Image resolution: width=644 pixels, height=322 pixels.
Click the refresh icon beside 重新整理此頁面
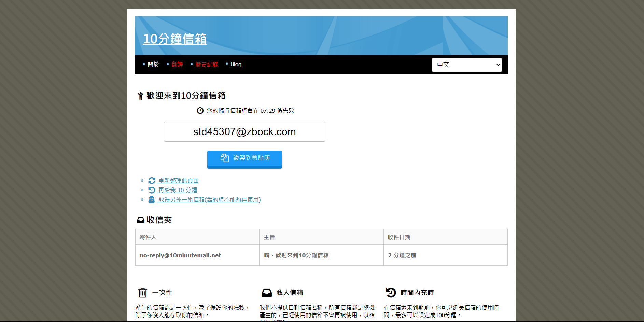click(x=152, y=181)
